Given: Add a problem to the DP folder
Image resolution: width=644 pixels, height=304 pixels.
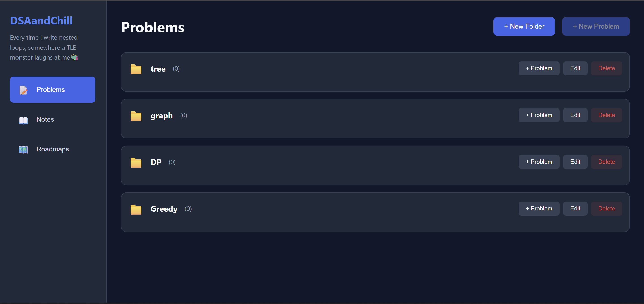Looking at the screenshot, I should 538,162.
